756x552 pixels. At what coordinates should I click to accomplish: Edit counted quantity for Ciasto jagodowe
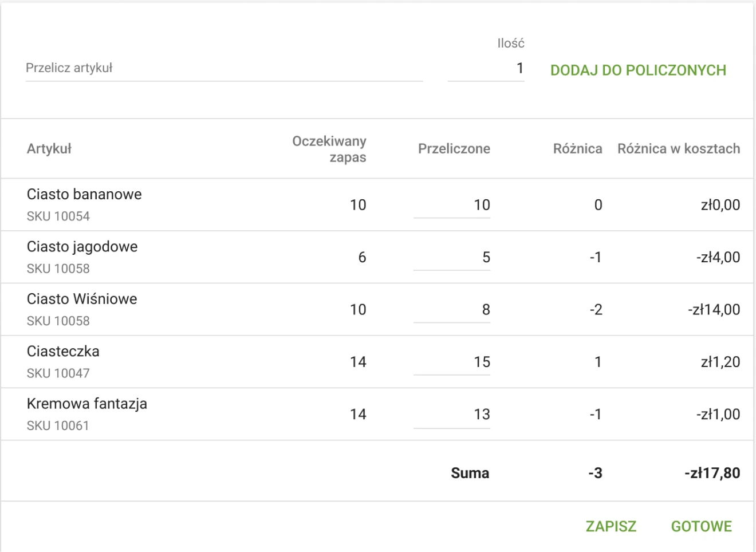pyautogui.click(x=452, y=257)
